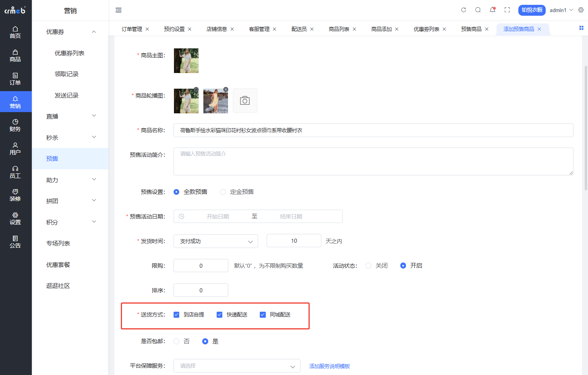Open the 发货时间 支付成功 dropdown

[x=216, y=241]
